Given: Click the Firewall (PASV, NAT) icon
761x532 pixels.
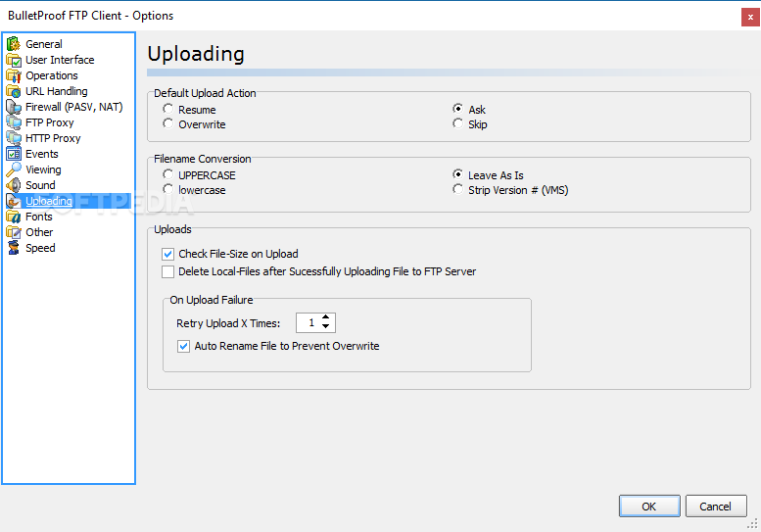Looking at the screenshot, I should coord(14,107).
